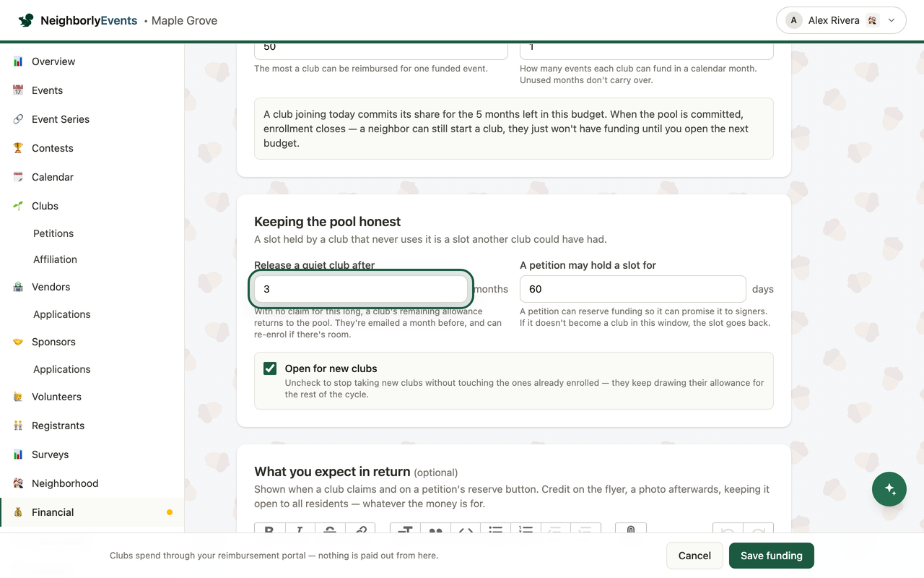Click the Contests trophy icon in sidebar
Viewport: 924px width, 578px height.
tap(18, 148)
